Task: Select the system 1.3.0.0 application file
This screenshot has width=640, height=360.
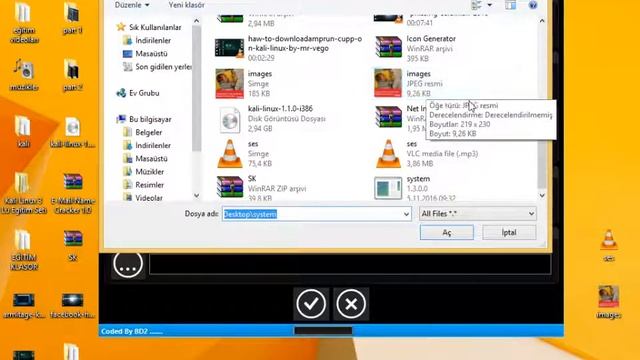Action: click(416, 188)
